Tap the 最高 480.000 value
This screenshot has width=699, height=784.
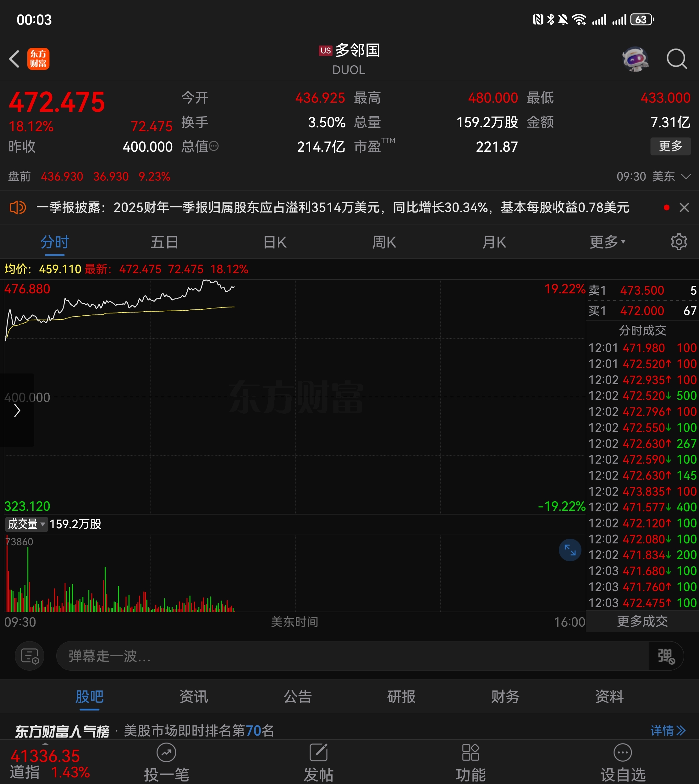tap(493, 98)
